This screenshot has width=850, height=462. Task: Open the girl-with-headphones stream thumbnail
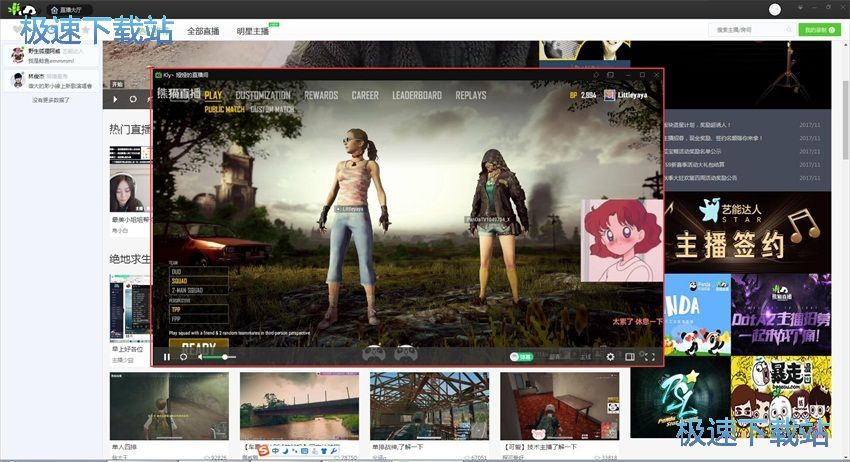click(x=131, y=179)
